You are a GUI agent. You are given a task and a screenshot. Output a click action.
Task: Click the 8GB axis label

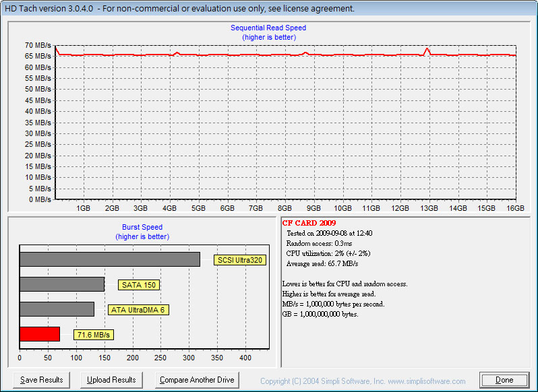285,208
